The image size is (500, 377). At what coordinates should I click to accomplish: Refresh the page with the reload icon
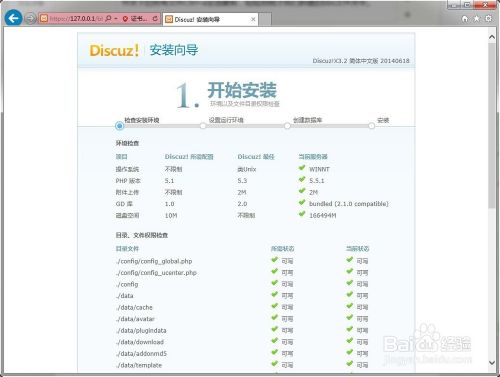(155, 19)
